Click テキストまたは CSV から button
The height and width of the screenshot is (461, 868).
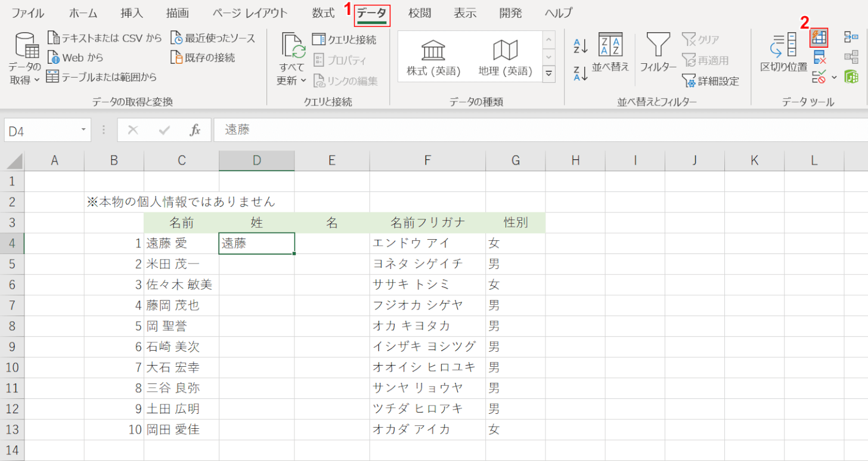pos(105,38)
